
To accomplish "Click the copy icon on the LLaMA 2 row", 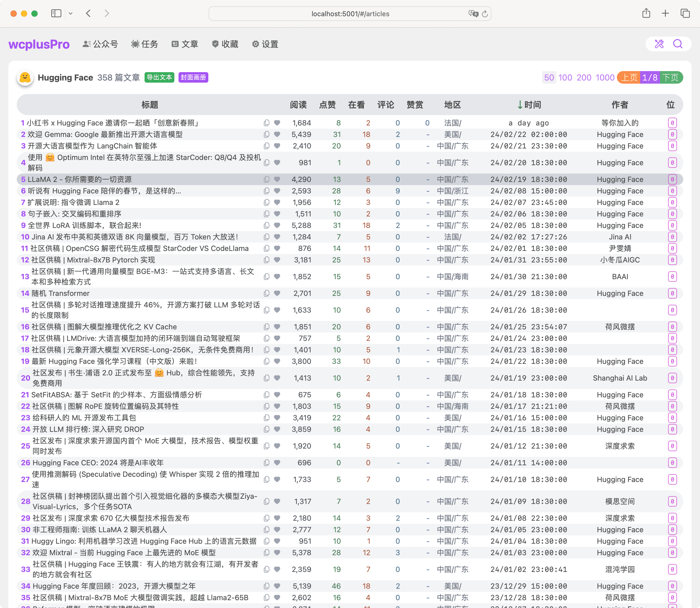I will tap(267, 179).
